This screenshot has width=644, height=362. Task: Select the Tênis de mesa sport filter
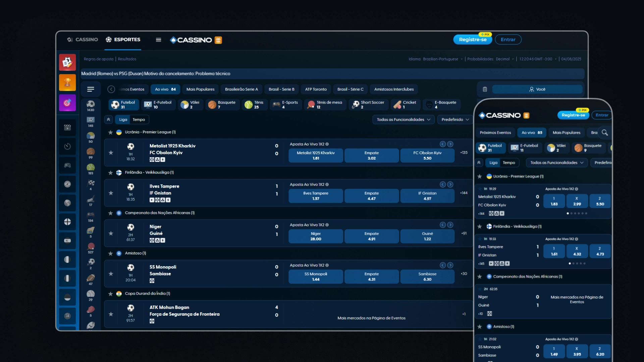click(x=325, y=105)
